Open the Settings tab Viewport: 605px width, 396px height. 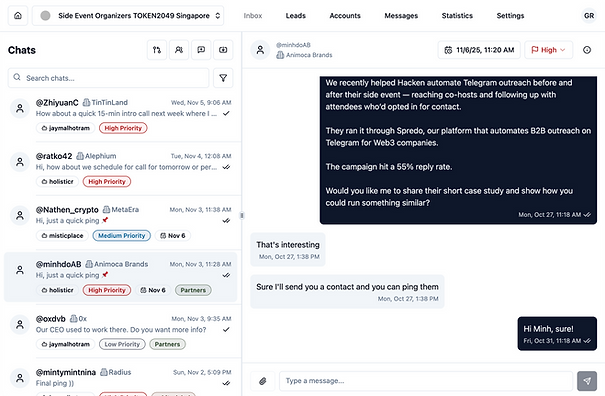tap(510, 16)
